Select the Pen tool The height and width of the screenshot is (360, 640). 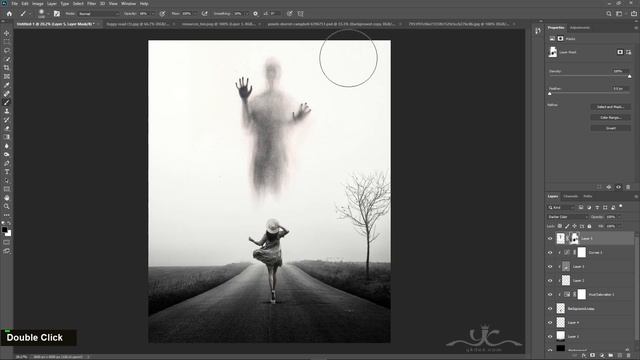click(x=7, y=163)
